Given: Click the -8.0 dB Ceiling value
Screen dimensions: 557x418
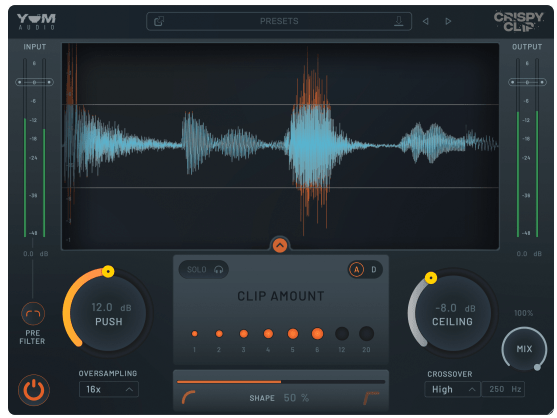Looking at the screenshot, I should [x=455, y=308].
